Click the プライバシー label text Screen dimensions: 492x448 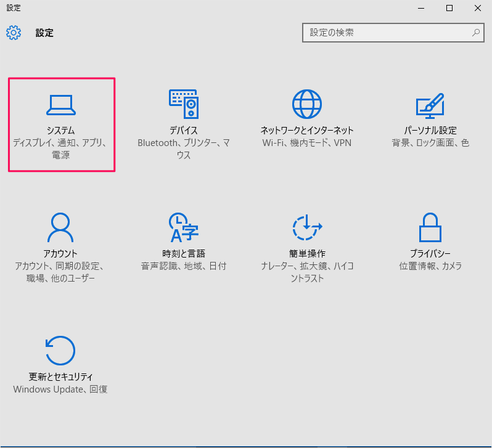tap(430, 253)
